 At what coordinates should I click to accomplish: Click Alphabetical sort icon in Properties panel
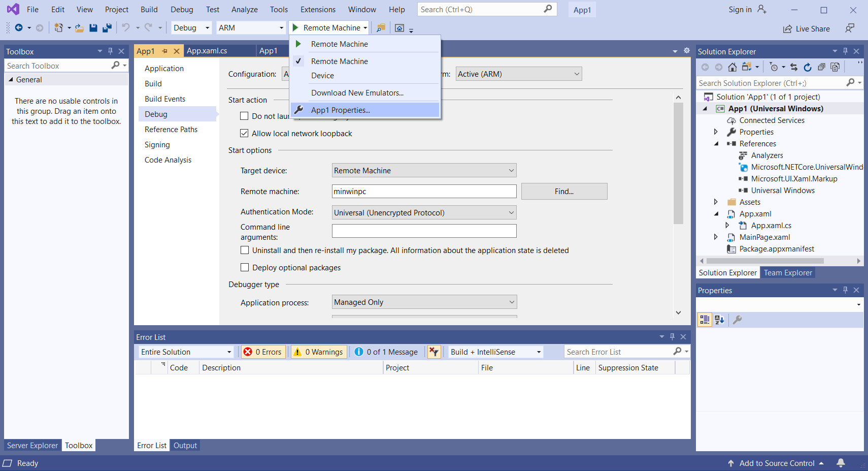point(719,320)
